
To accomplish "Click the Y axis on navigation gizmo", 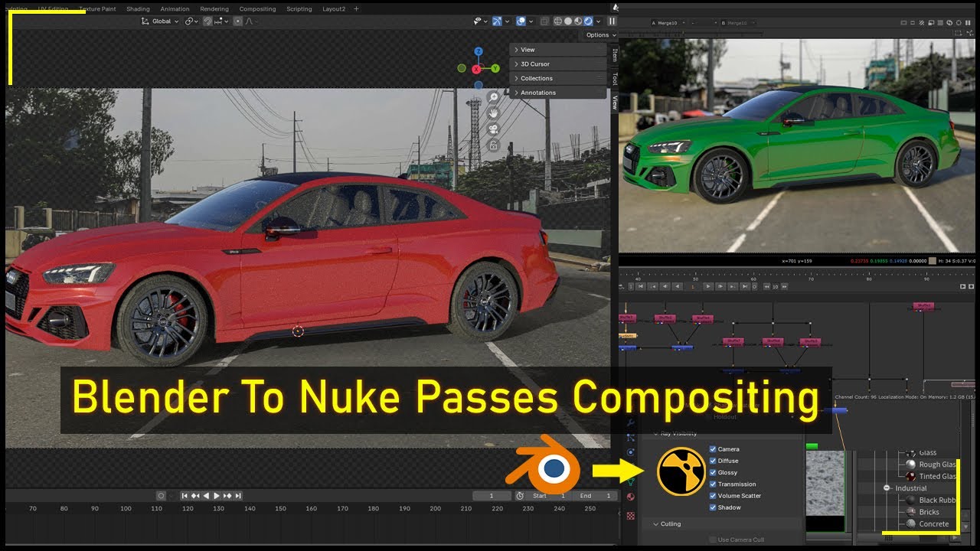I will [x=495, y=68].
